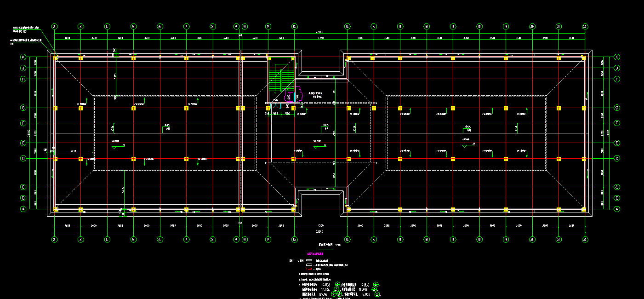Screen dimensions: 644x299
Task: Select axis bubble 22 in the bottom row
Action: [585, 239]
